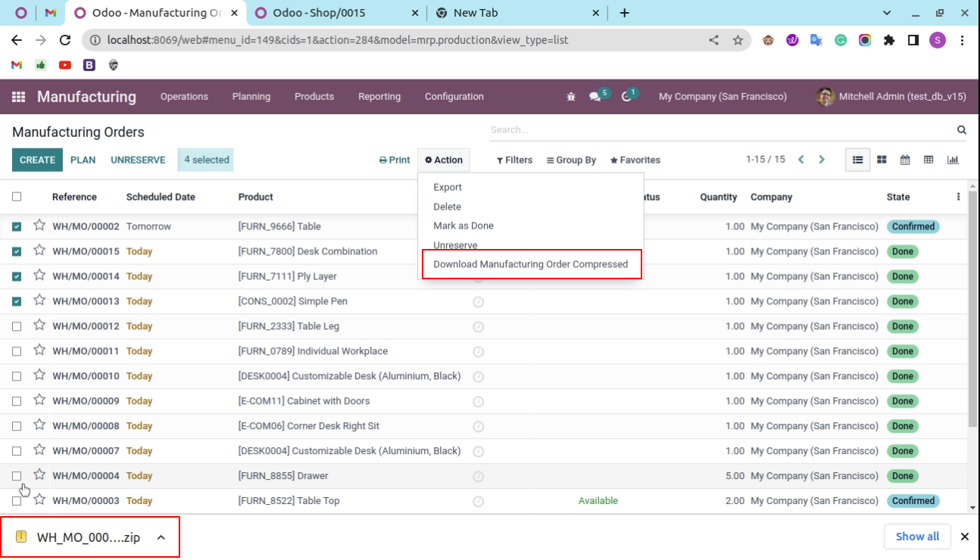This screenshot has width=980, height=560.
Task: Switch to the Odoo - Shop/0015 tab
Action: 338,13
